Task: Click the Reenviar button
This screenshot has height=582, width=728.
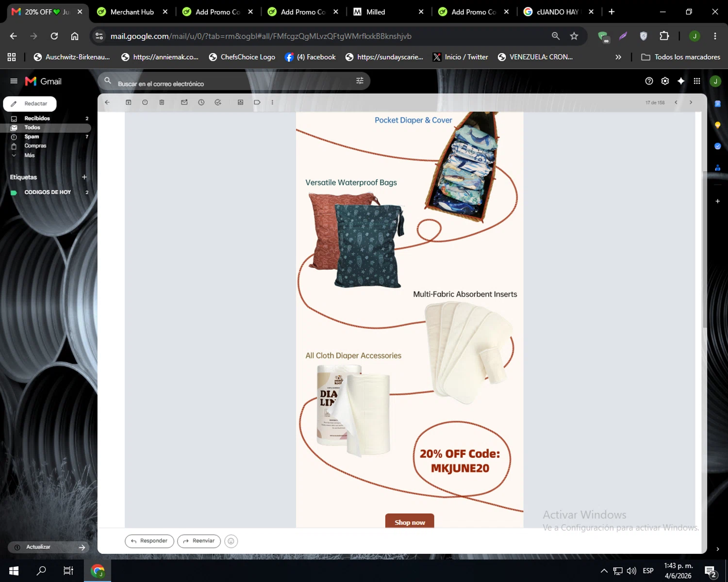Action: (199, 541)
